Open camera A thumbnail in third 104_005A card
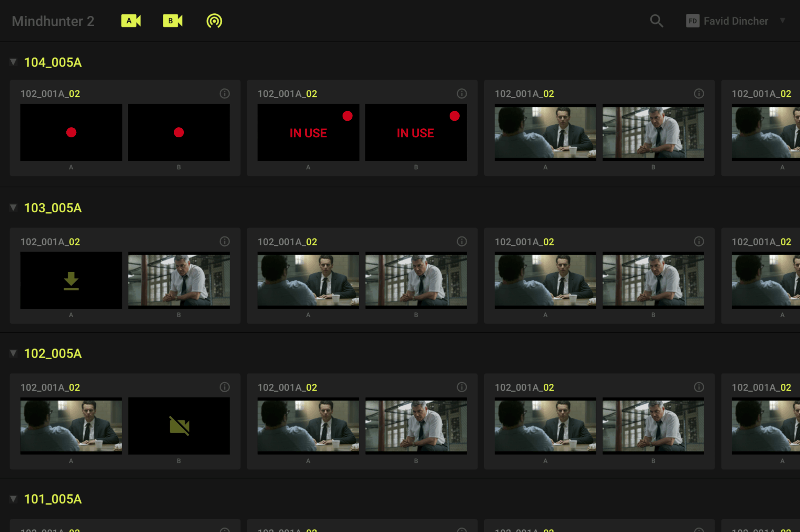 tap(545, 132)
